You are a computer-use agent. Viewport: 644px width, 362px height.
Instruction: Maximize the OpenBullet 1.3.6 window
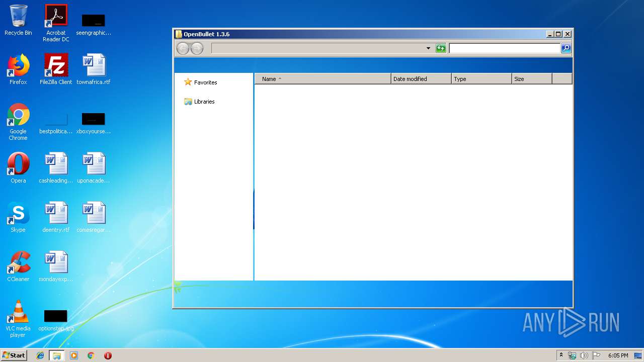pos(558,34)
